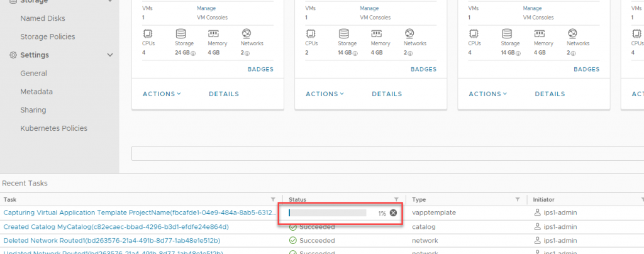Click VM Consoles in the 2-CPU card

pyautogui.click(x=375, y=18)
